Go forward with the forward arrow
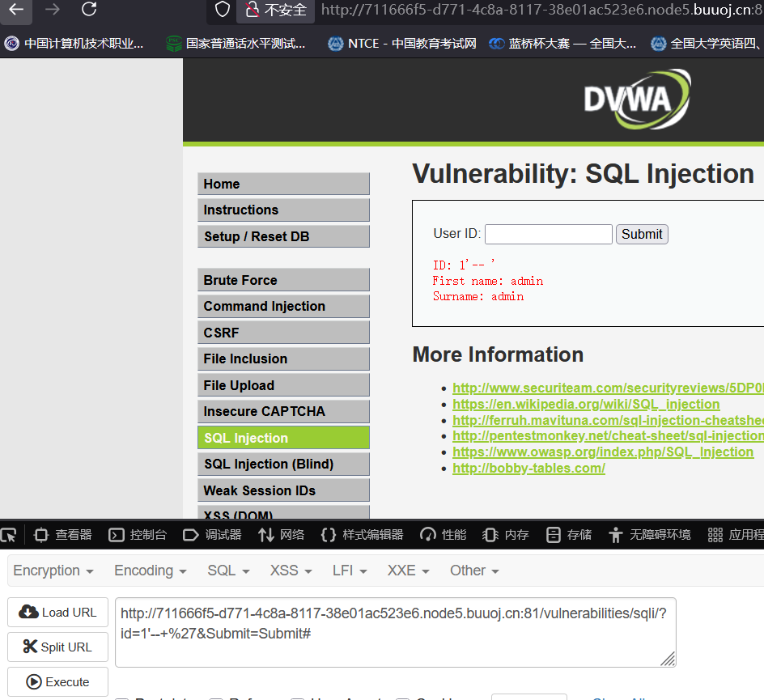 click(x=52, y=9)
